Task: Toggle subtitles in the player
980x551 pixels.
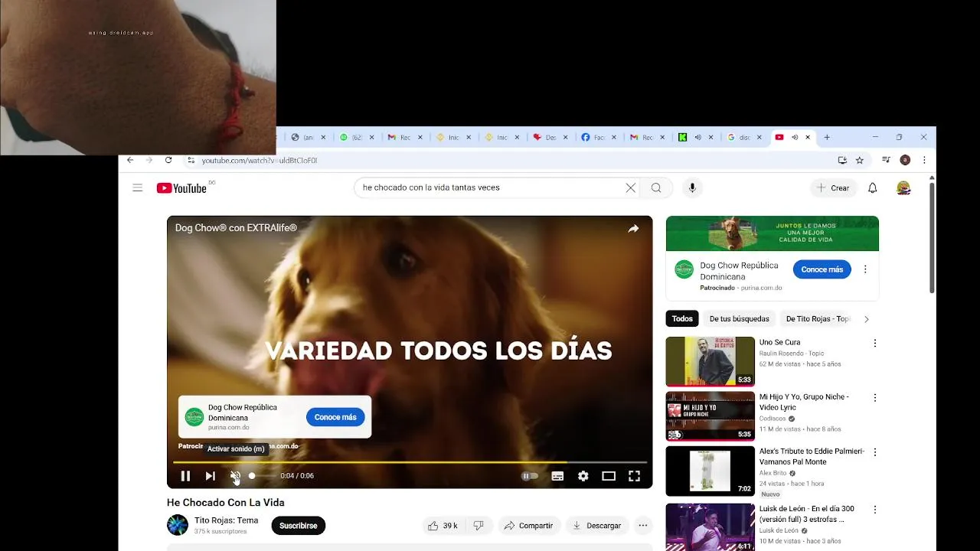Action: (x=557, y=476)
